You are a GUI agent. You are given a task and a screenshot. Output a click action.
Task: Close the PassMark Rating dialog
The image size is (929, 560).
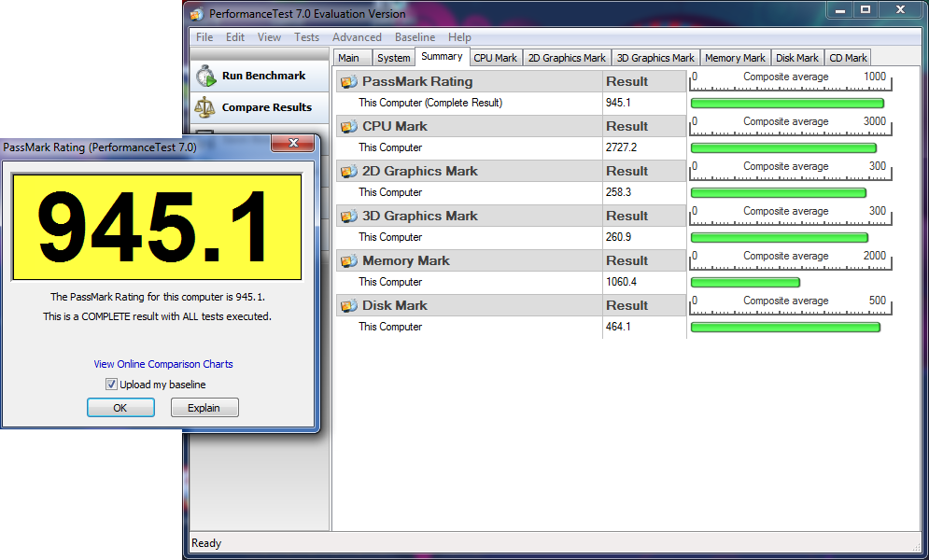292,143
